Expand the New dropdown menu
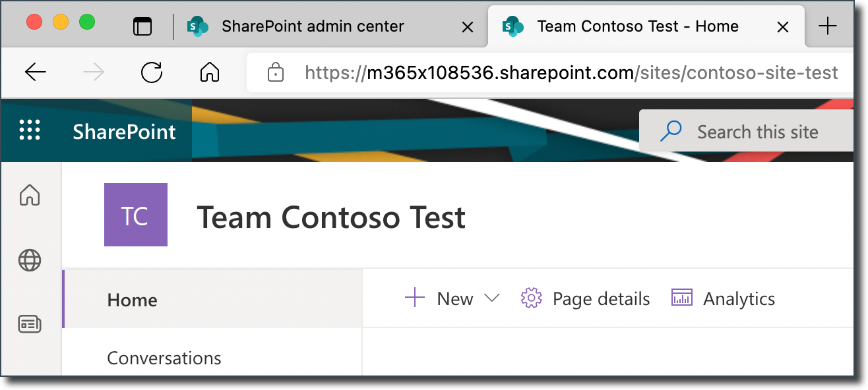The image size is (868, 390). pos(492,298)
